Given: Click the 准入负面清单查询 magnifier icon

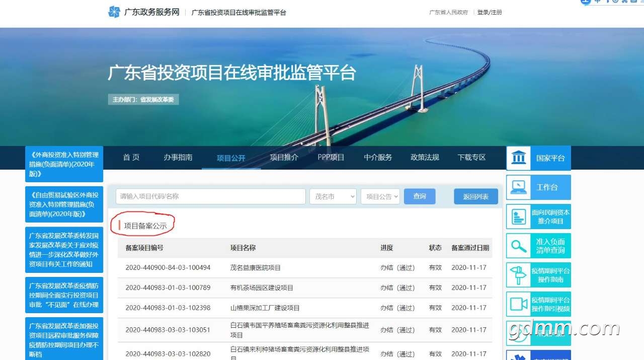Looking at the screenshot, I should (x=518, y=246).
